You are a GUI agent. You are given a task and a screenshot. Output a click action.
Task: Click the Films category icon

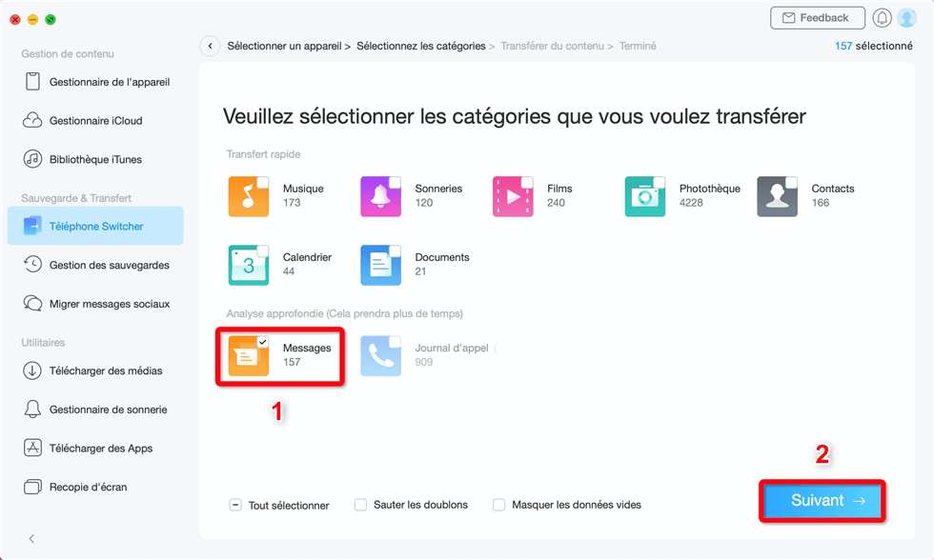tap(513, 196)
